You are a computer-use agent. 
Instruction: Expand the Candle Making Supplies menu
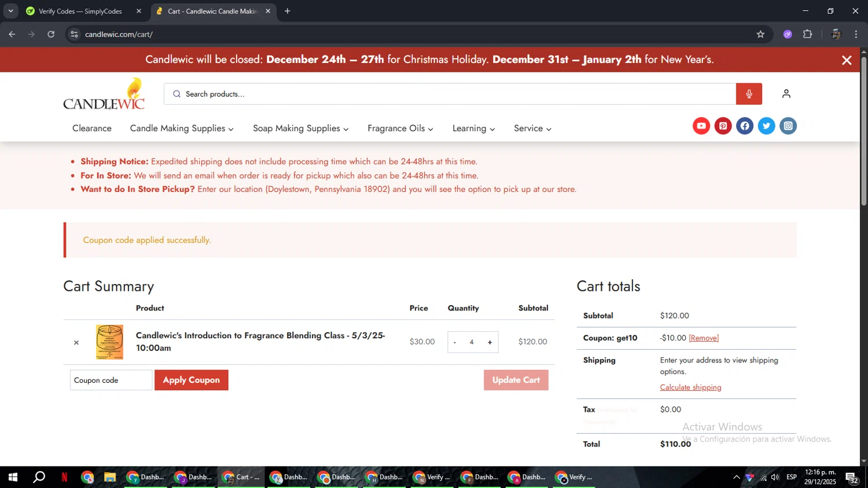pos(182,128)
